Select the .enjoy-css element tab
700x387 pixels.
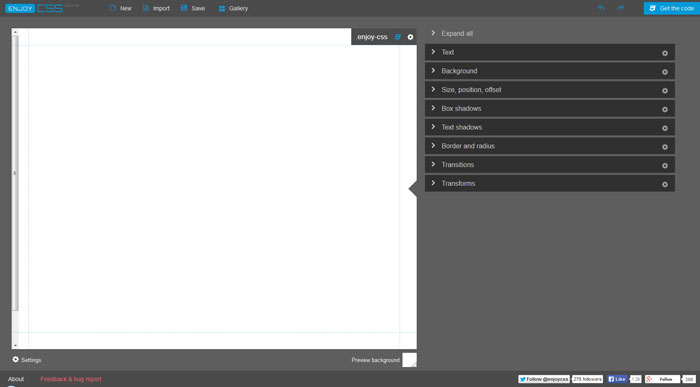372,37
